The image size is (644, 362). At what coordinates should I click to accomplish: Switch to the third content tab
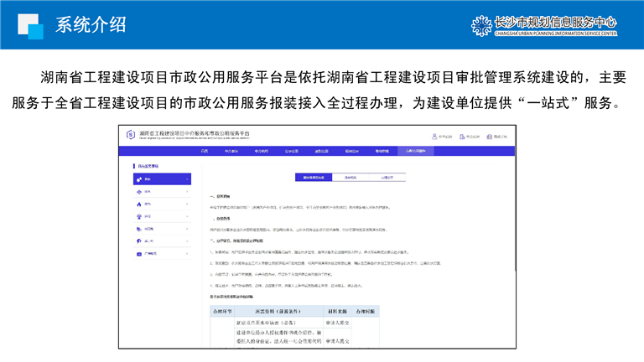[387, 178]
